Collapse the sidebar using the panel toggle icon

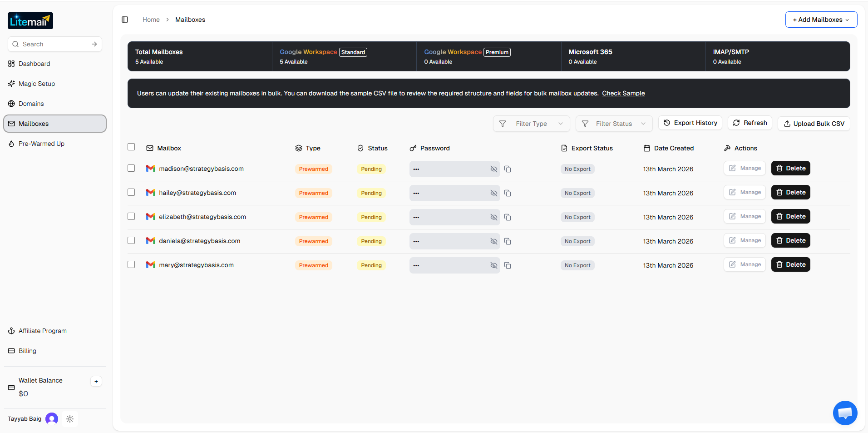pos(125,19)
